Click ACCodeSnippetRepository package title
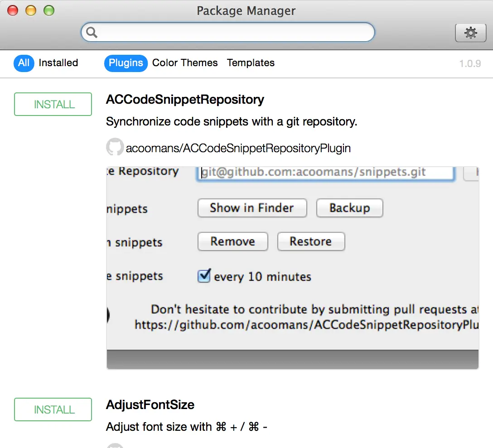 [x=185, y=99]
